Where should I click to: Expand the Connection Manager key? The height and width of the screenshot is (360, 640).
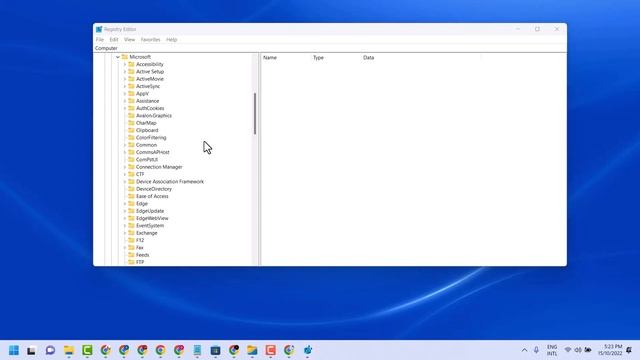tap(125, 167)
